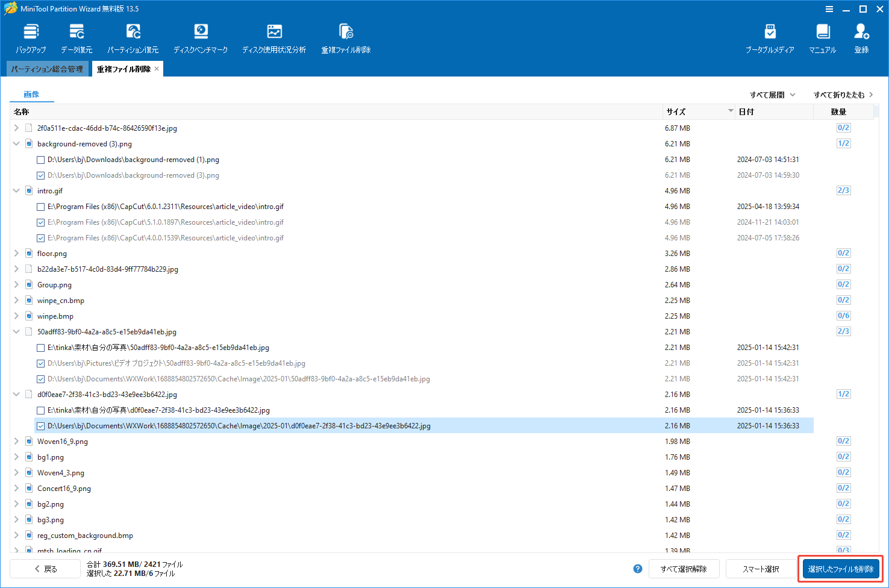The width and height of the screenshot is (889, 588).
Task: Sort by the サイズ column arrow
Action: (x=731, y=111)
